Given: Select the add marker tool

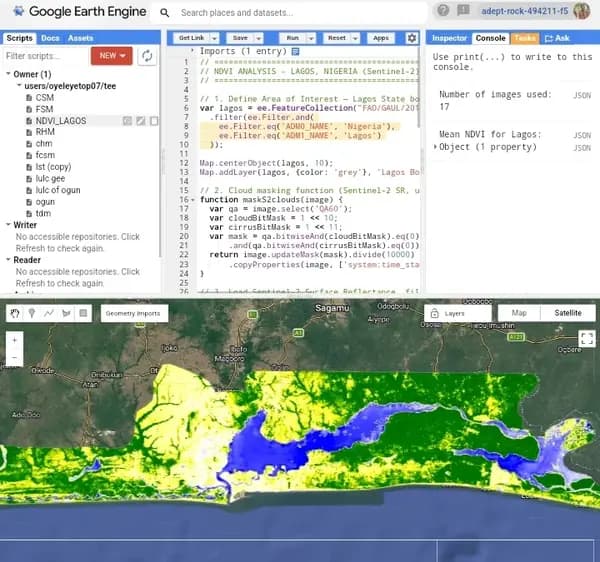Looking at the screenshot, I should coord(32,313).
